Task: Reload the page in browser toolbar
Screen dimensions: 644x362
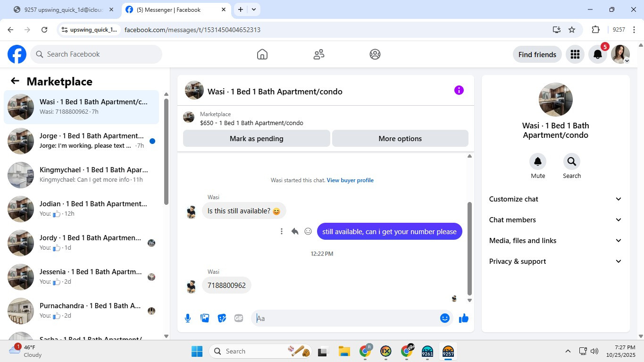Action: click(x=44, y=30)
